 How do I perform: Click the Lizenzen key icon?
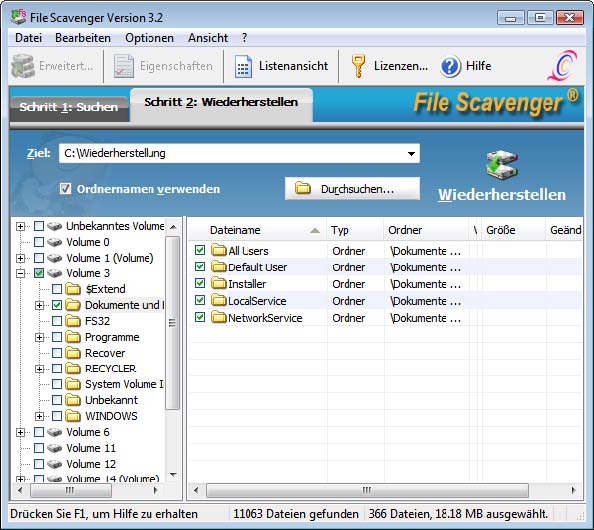coord(358,66)
